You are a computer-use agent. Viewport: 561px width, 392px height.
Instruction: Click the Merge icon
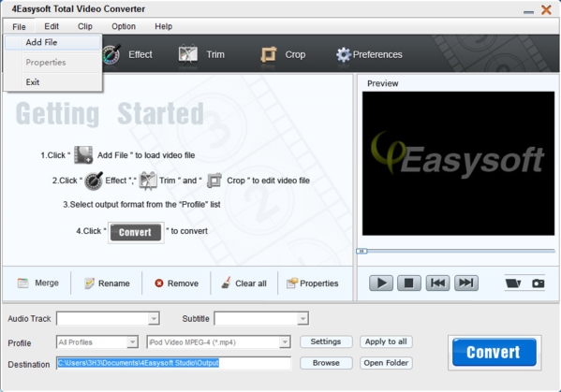22,283
